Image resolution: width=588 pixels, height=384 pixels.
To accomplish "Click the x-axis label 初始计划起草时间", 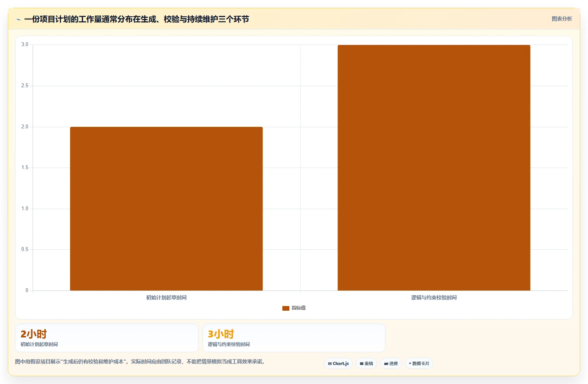I will point(166,298).
